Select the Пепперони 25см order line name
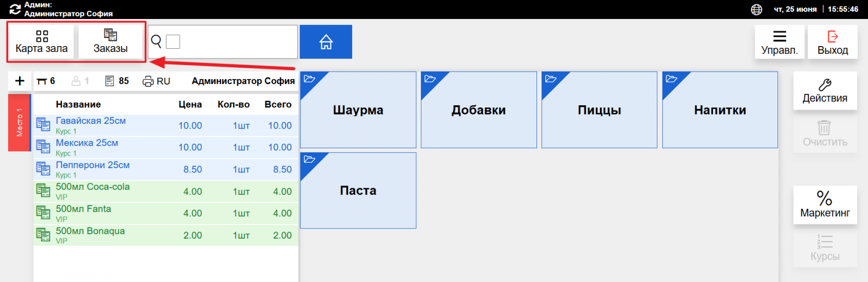The width and height of the screenshot is (868, 282). [93, 165]
